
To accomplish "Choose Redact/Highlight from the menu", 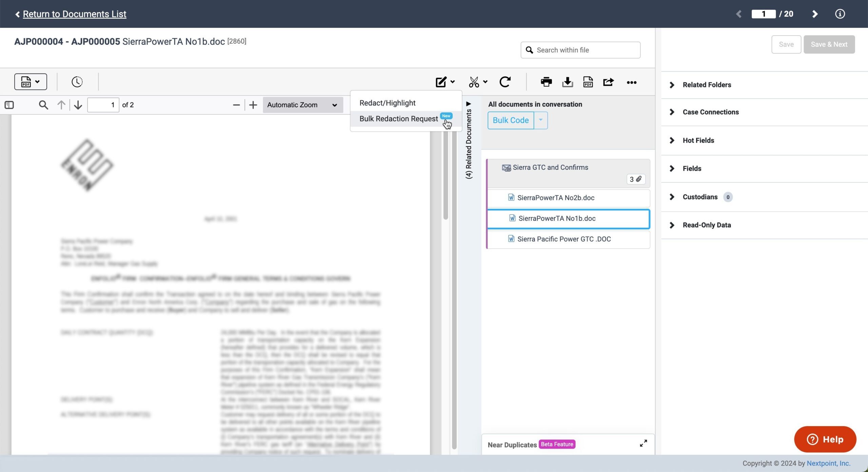I will point(387,103).
